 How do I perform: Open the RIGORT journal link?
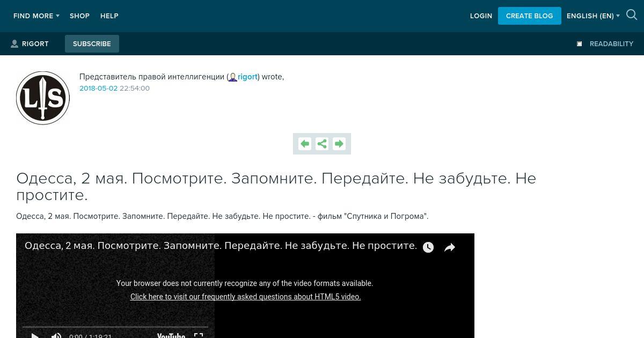click(x=35, y=44)
